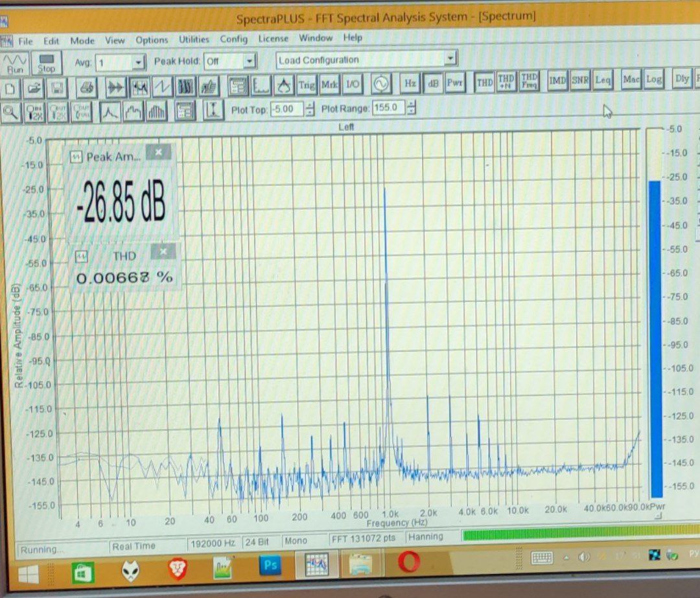Viewport: 700px width, 598px height.
Task: Click the Dly delay finder button
Action: pos(682,78)
